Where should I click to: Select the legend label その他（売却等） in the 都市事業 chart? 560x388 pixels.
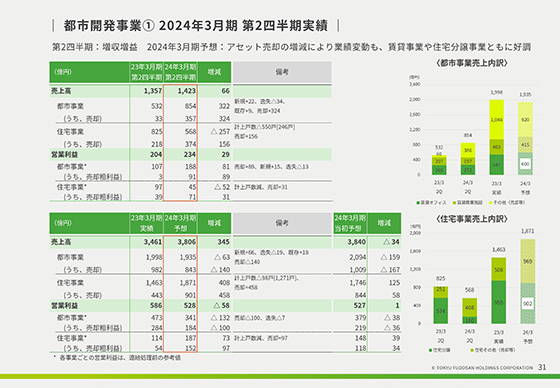point(509,203)
